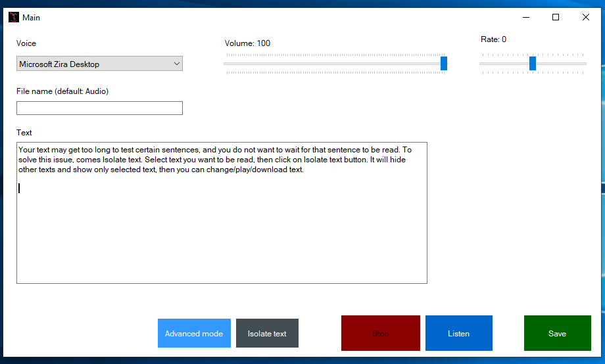Maximize the Main window
Viewport: 605px width, 364px height.
[x=556, y=17]
